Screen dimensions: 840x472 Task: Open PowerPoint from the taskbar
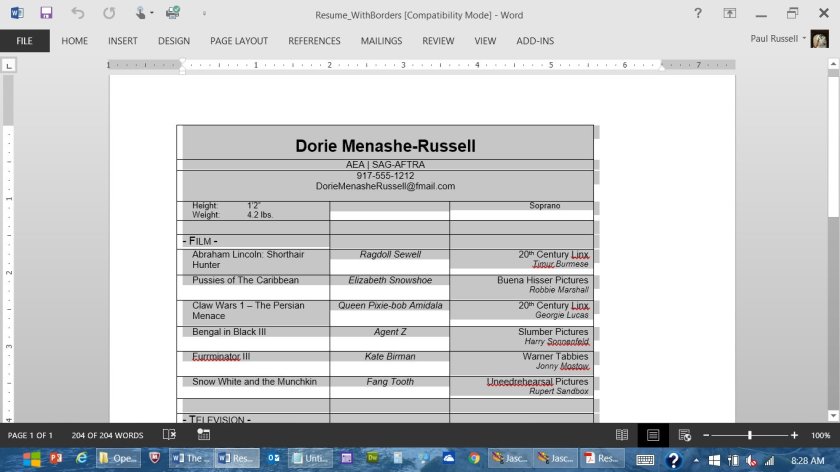(55, 459)
